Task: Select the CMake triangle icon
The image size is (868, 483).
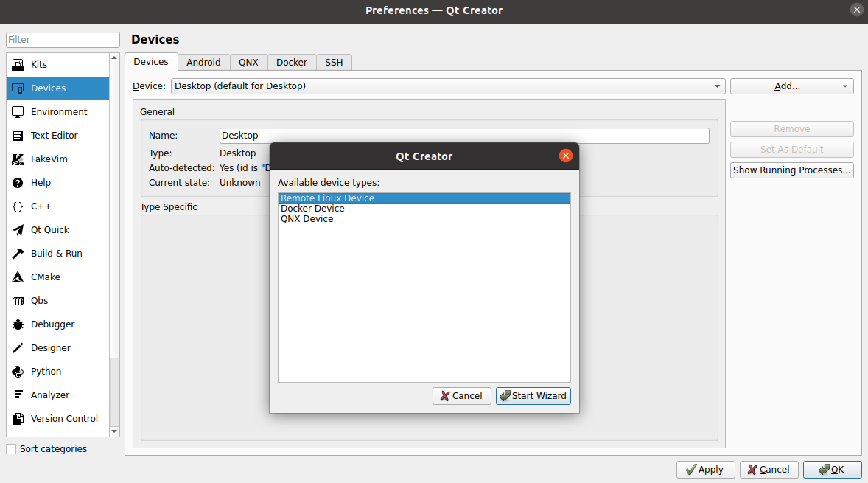Action: 18,277
